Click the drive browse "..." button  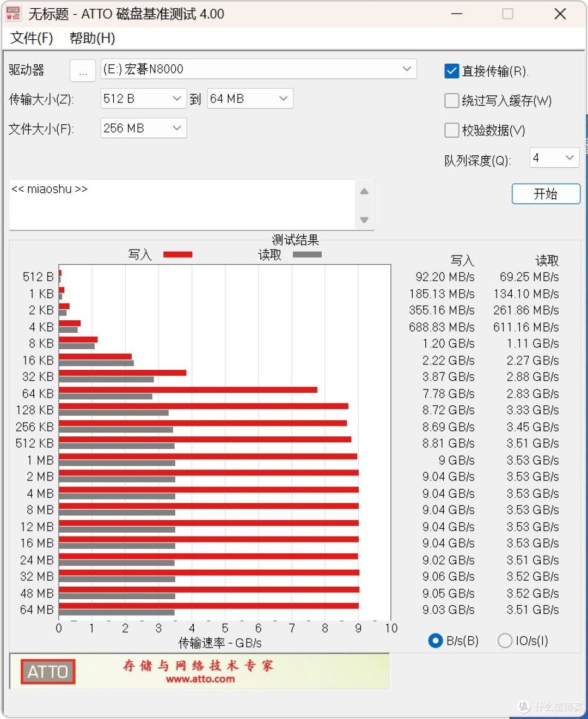coord(83,70)
